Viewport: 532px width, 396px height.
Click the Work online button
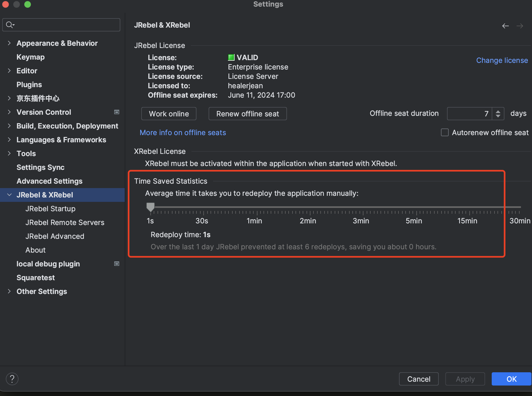169,114
